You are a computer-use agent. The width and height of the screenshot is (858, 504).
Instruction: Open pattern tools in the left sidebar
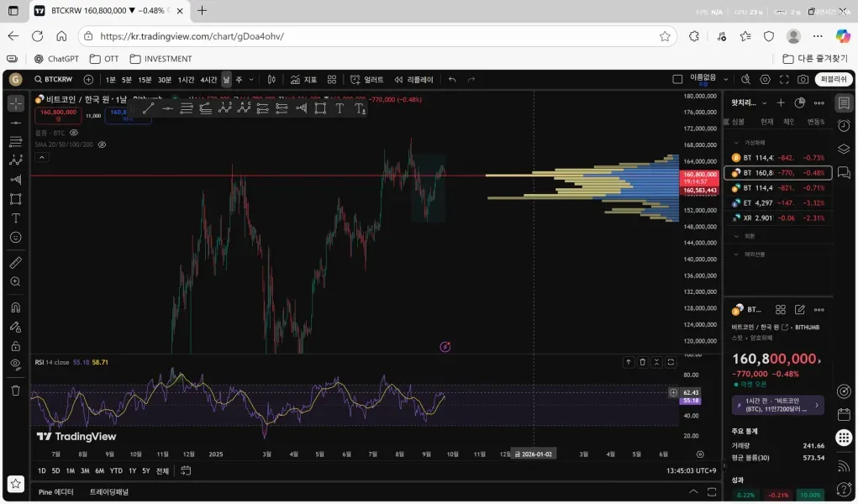tap(16, 160)
